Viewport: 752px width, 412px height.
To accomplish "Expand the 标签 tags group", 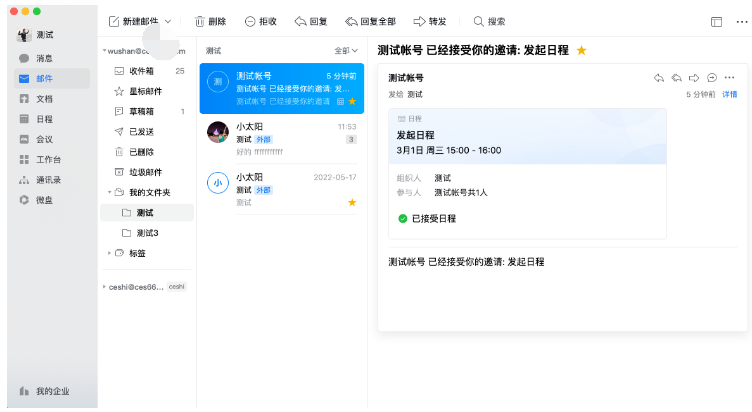I will 109,253.
